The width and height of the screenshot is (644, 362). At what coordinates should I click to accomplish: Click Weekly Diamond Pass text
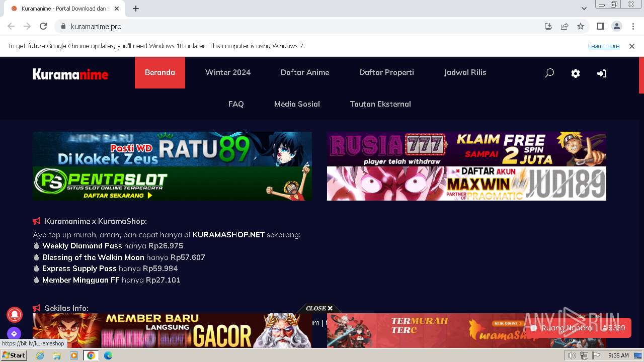click(x=82, y=246)
